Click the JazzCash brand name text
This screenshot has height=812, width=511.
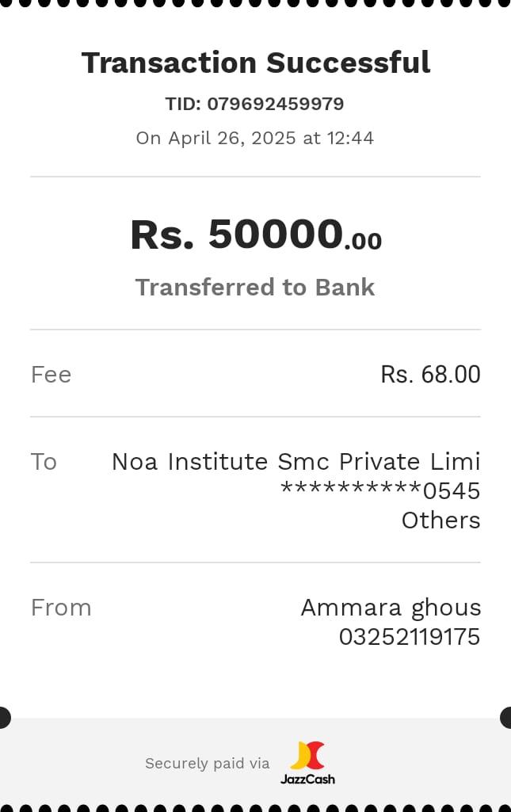pyautogui.click(x=307, y=779)
